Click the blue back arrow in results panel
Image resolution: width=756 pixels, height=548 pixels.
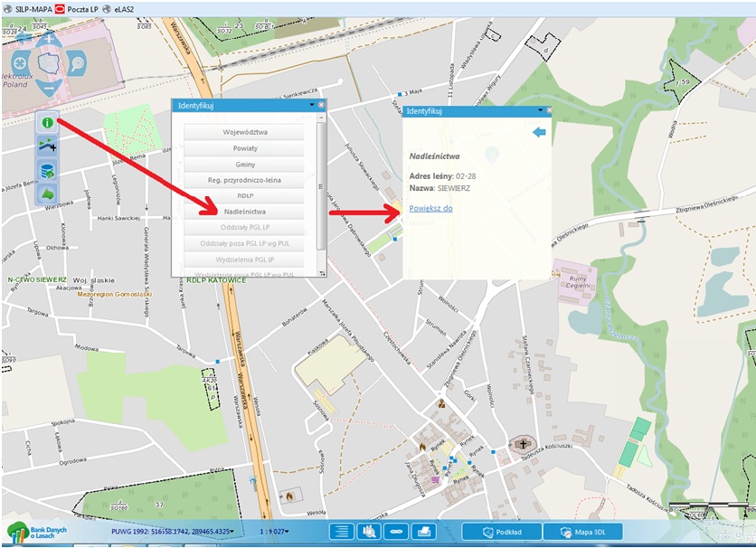(x=540, y=133)
